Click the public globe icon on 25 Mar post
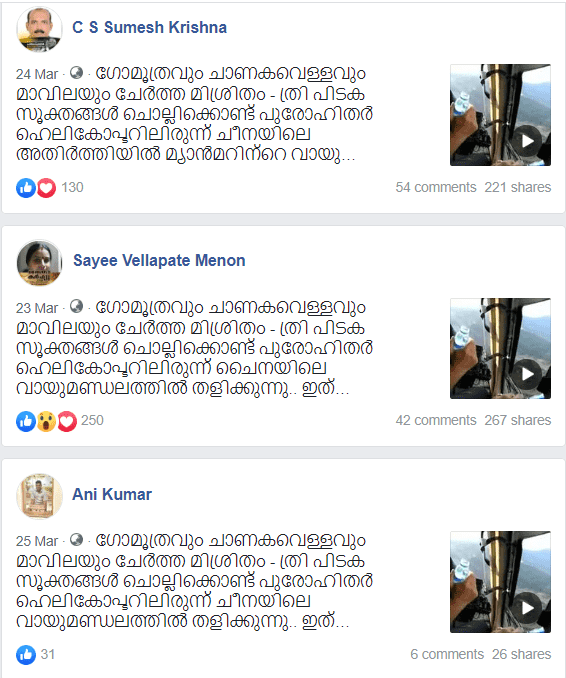 [x=77, y=539]
